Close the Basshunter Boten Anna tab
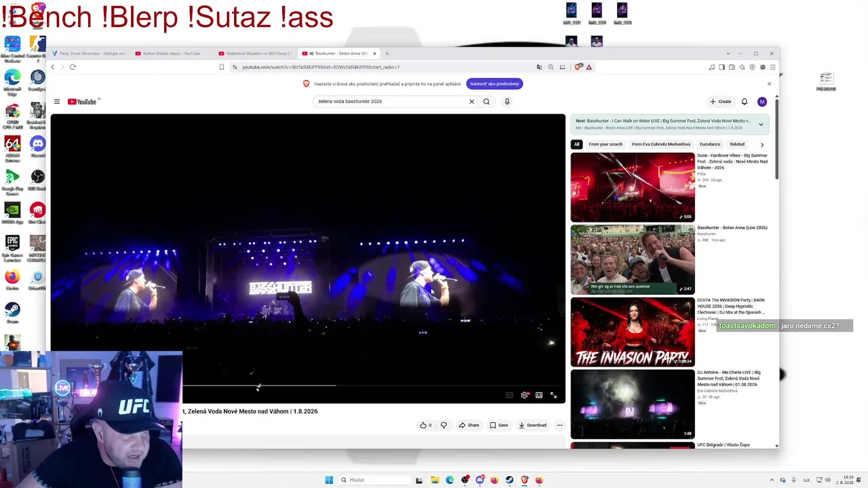The width and height of the screenshot is (868, 488). click(374, 54)
